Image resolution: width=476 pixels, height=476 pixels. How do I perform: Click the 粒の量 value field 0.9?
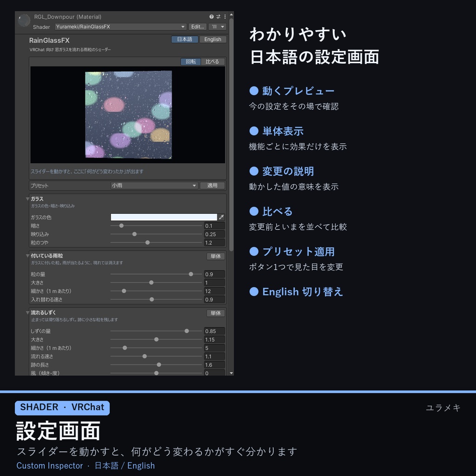[x=214, y=274]
